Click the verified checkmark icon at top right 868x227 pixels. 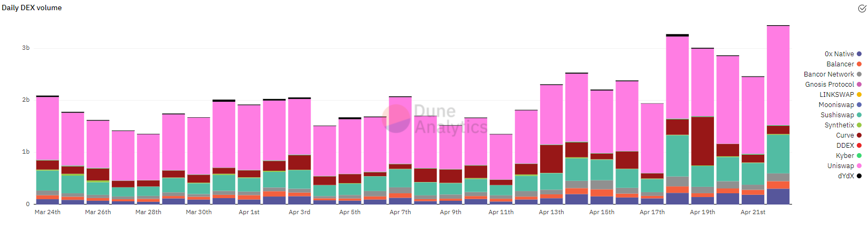pos(862,9)
